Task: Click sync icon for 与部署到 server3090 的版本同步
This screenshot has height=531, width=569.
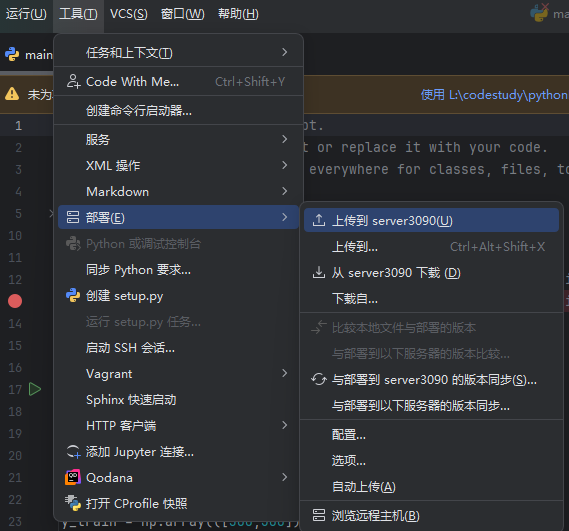Action: [319, 380]
